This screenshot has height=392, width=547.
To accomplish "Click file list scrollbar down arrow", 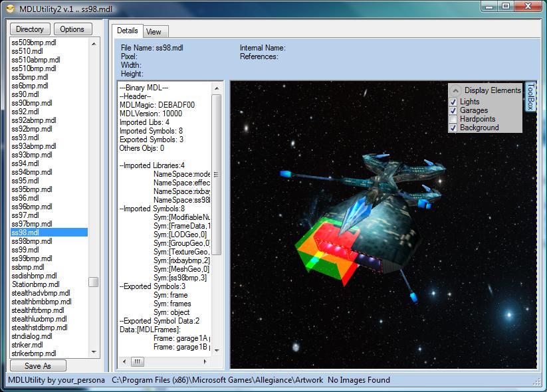I will (94, 352).
